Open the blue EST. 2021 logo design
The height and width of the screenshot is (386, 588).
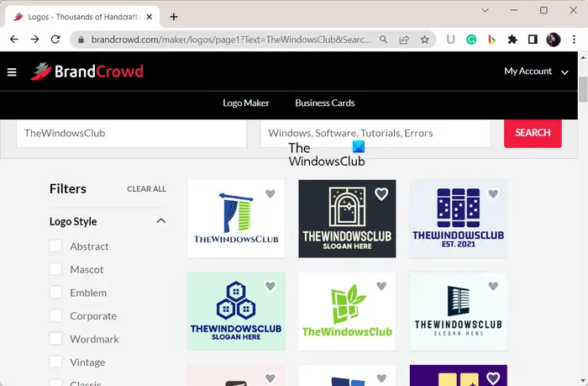coord(459,219)
